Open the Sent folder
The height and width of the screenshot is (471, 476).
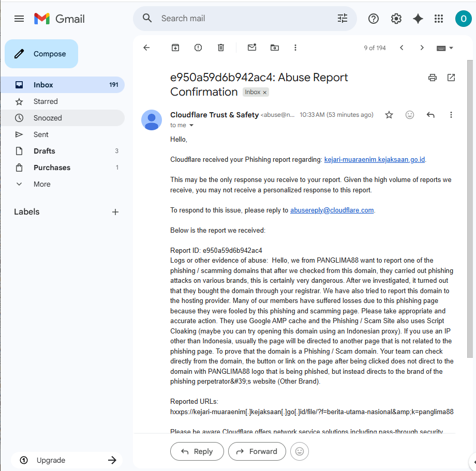point(63,134)
